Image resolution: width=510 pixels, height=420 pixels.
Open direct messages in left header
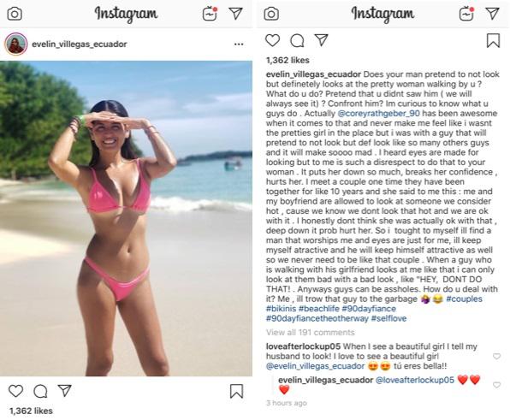pos(235,14)
